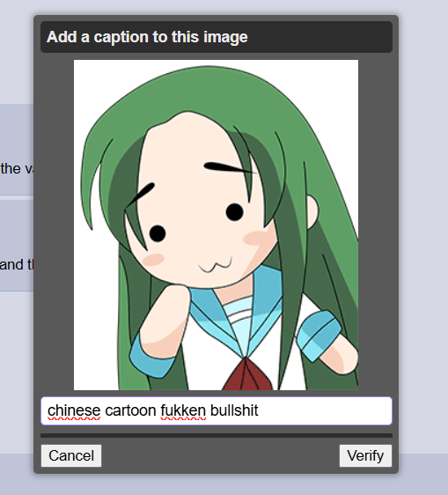Click the black eye beside the hair strand
The height and width of the screenshot is (495, 448).
(158, 233)
